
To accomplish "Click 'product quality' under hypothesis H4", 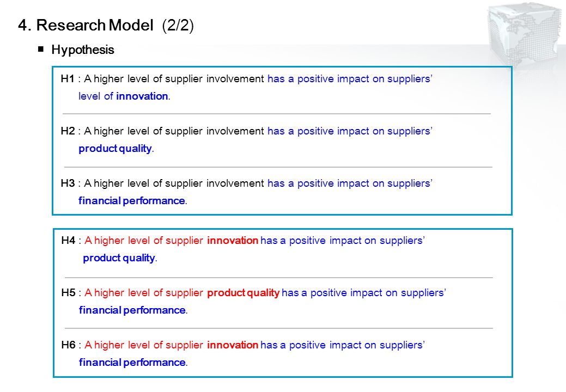I will point(119,258).
